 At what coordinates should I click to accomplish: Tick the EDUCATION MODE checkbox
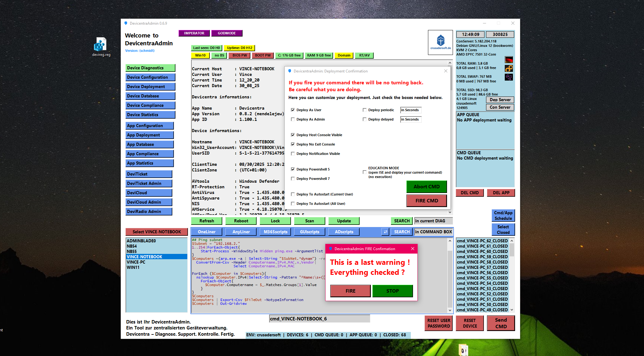[x=364, y=172]
